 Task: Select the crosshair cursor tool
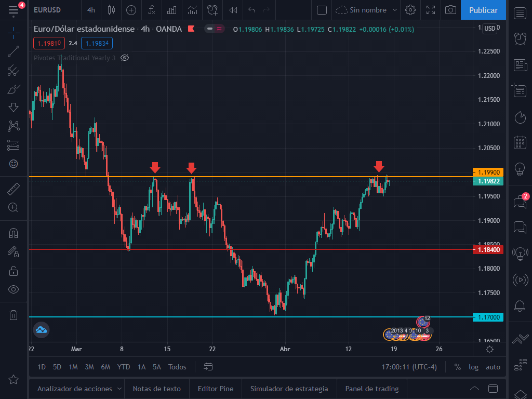click(14, 33)
